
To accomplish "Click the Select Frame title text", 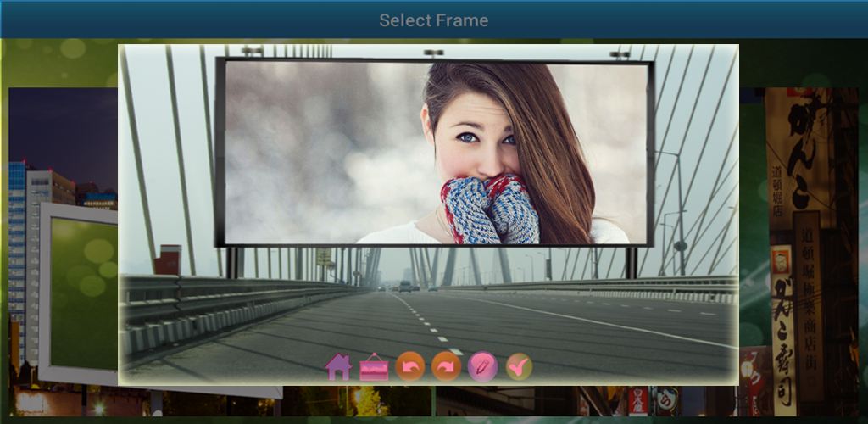I will (434, 20).
